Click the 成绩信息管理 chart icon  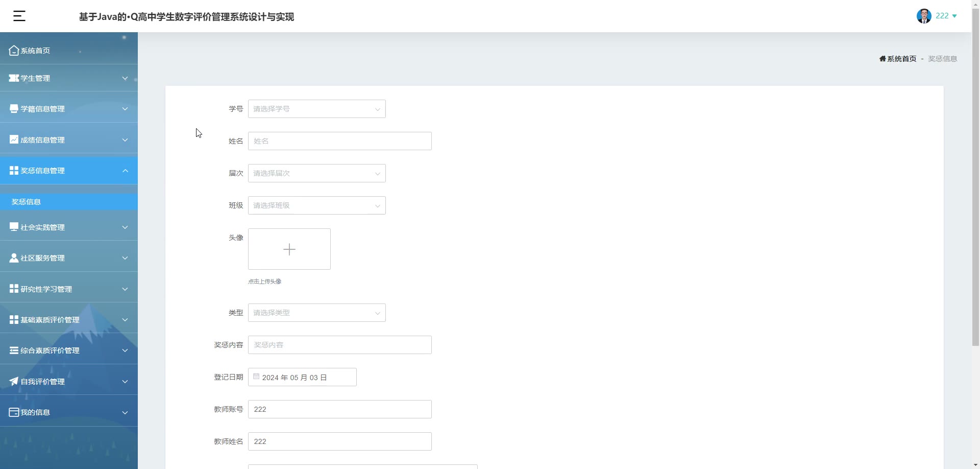pos(14,139)
